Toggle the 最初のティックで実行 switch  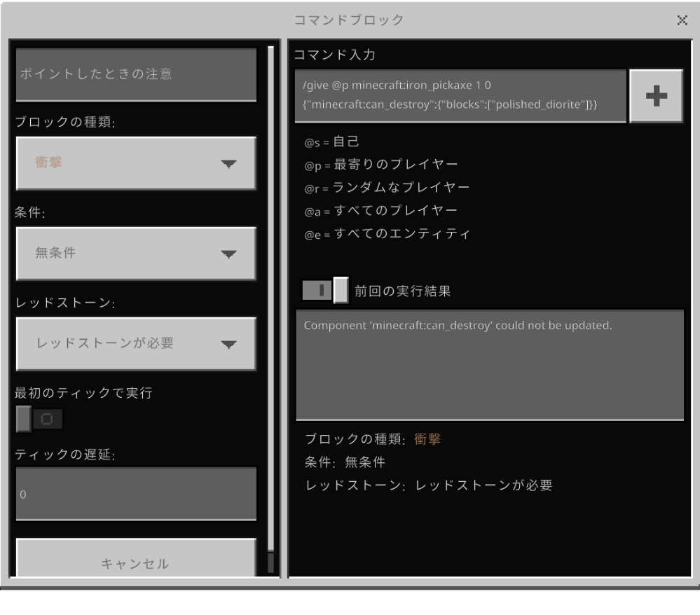coord(39,419)
